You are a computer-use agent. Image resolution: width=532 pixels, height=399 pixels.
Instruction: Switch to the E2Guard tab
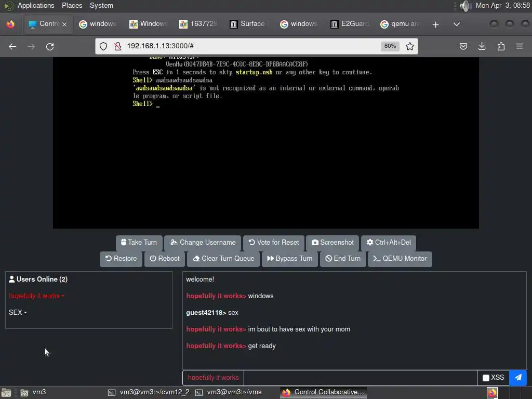350,24
